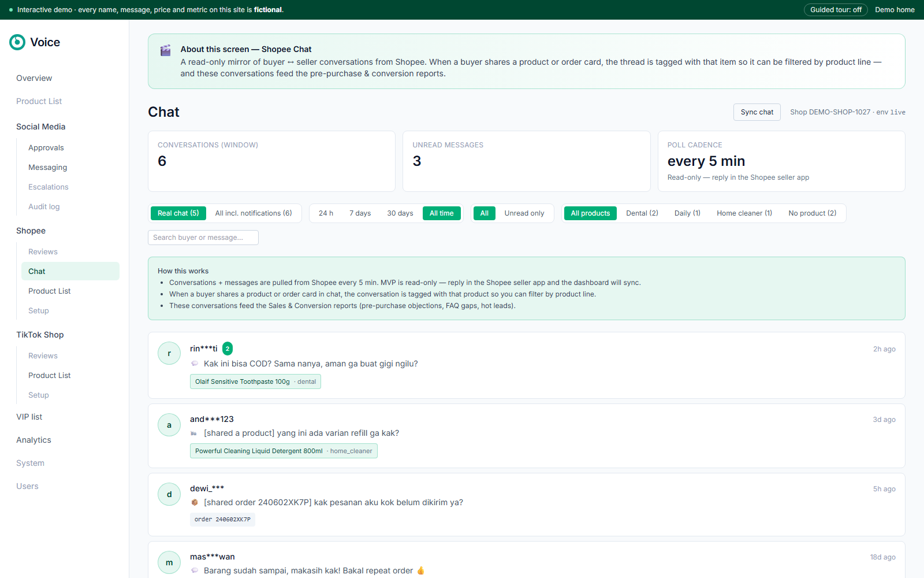Select All products filter

click(590, 213)
